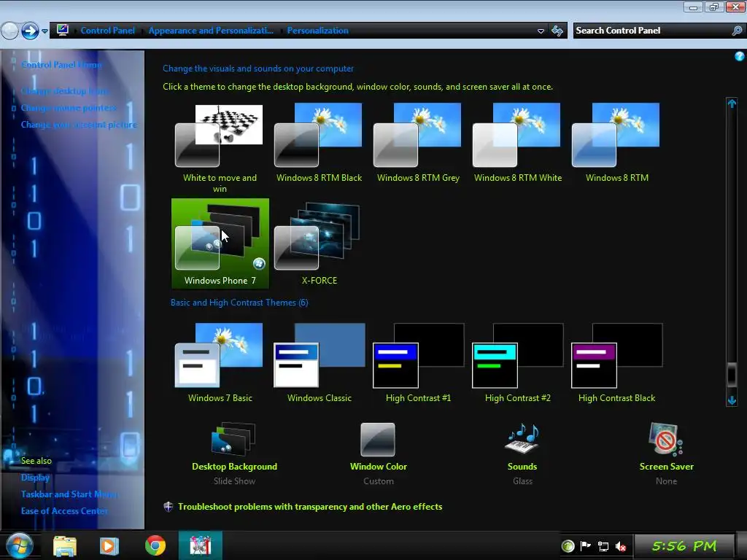The image size is (747, 560).
Task: Click the Basic and High Contrast Themes heading
Action: coord(239,303)
